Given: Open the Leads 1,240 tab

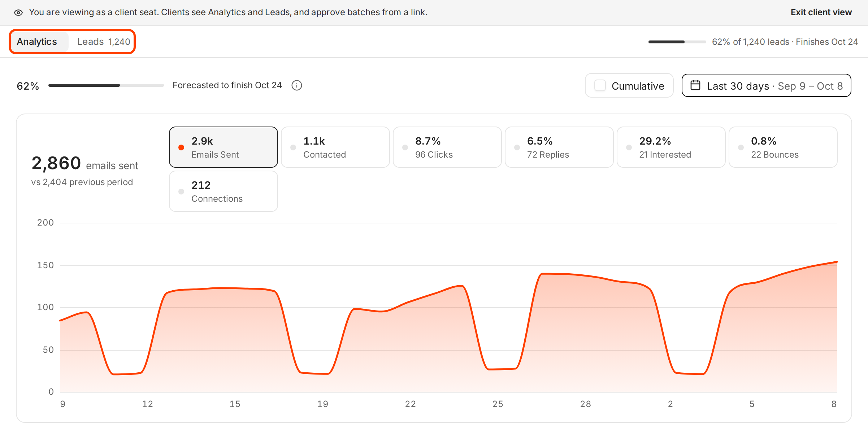Looking at the screenshot, I should pos(104,42).
